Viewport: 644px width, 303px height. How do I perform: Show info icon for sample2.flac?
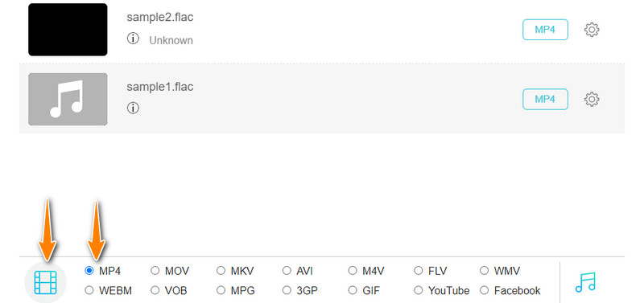[x=133, y=39]
